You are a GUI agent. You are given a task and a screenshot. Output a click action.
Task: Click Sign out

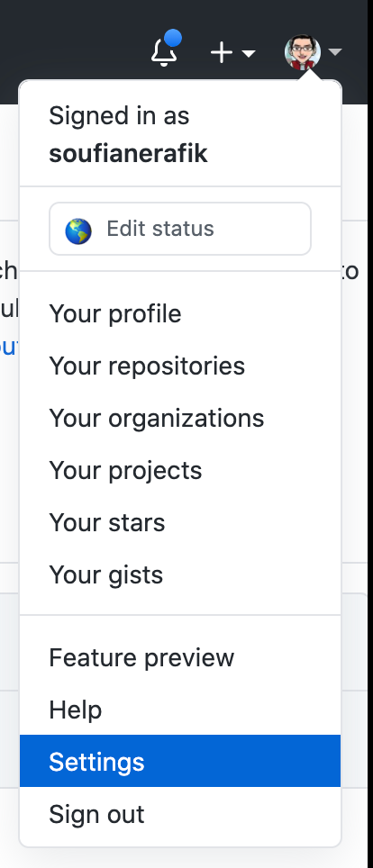coord(180,814)
